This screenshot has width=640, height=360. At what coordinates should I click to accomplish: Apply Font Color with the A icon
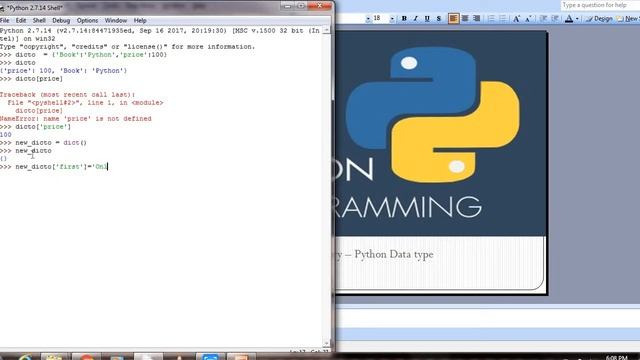pyautogui.click(x=569, y=18)
